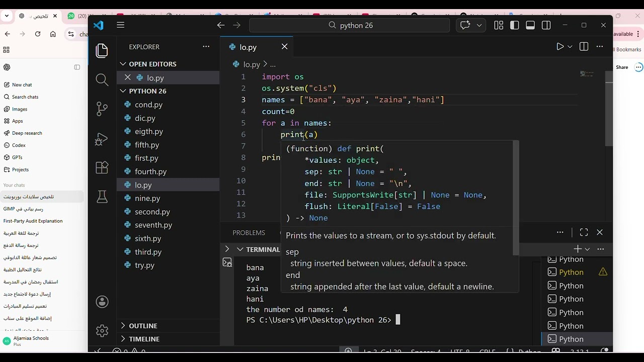Screen dimensions: 644x362
Task: Open editor More Actions ellipsis
Action: tap(599, 46)
